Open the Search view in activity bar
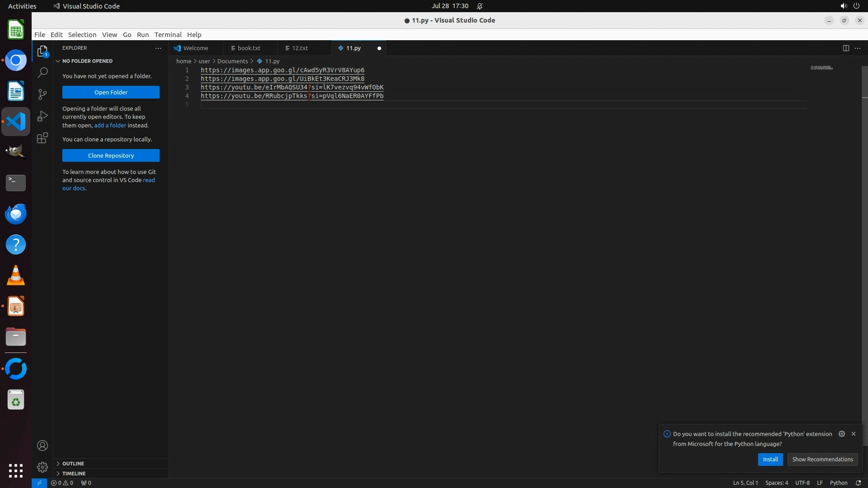This screenshot has height=488, width=868. pyautogui.click(x=42, y=72)
